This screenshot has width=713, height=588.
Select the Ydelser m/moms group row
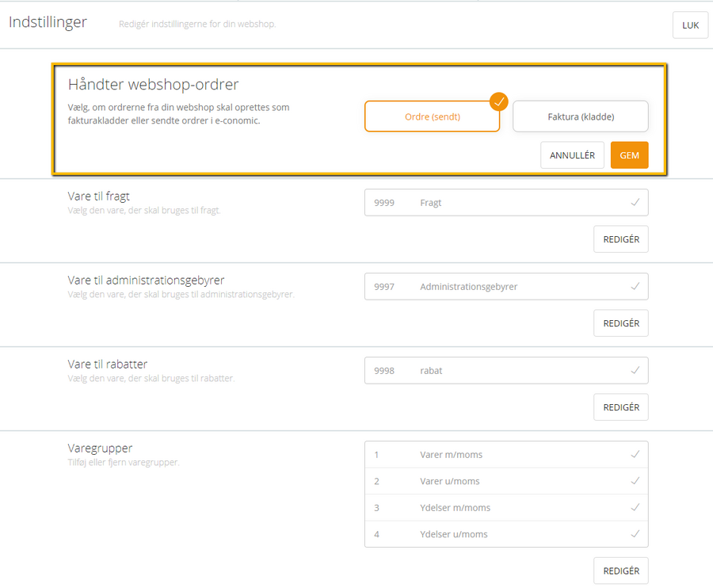506,507
